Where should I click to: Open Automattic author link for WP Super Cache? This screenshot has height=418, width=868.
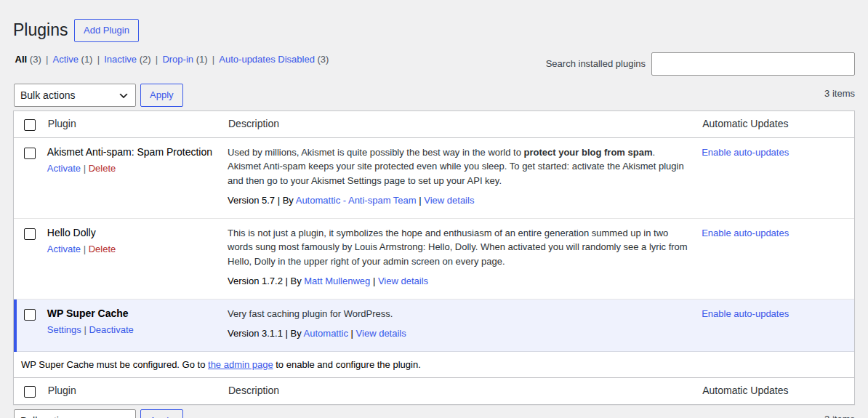326,333
